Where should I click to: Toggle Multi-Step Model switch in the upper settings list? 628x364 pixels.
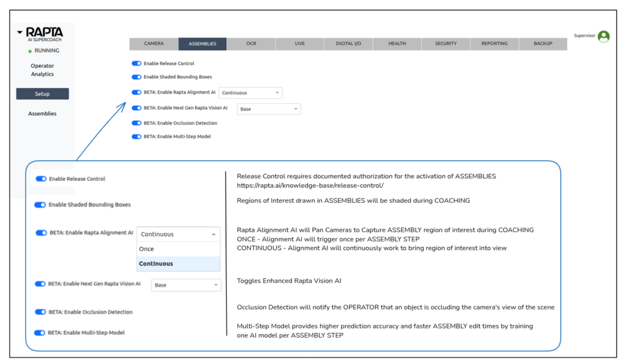click(x=137, y=137)
